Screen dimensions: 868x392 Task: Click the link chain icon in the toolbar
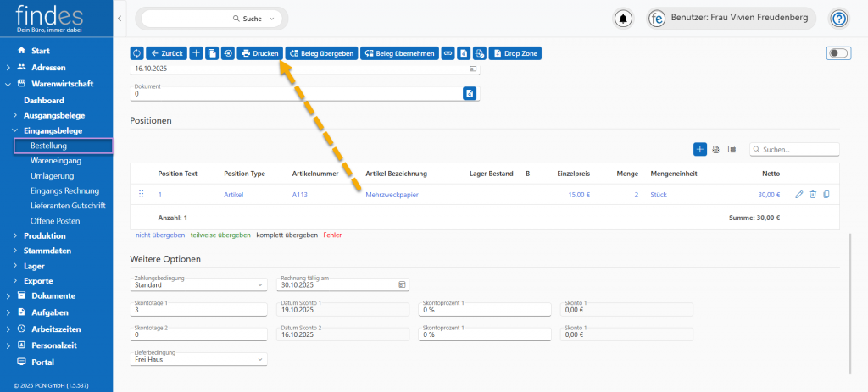[x=448, y=53]
